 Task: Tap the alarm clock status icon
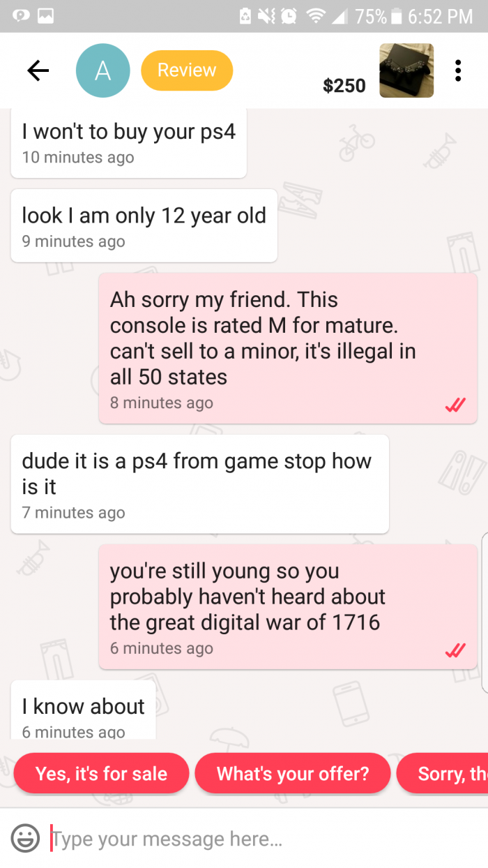pyautogui.click(x=289, y=16)
